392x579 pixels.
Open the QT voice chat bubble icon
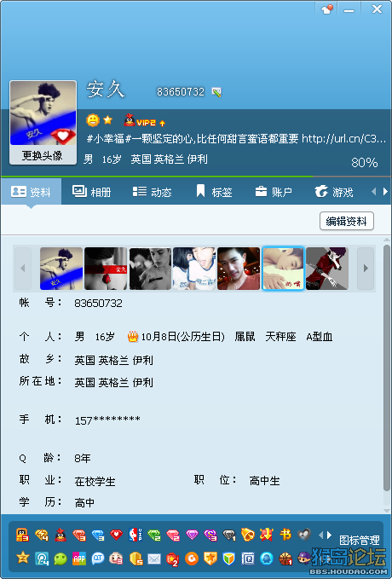coord(98,559)
